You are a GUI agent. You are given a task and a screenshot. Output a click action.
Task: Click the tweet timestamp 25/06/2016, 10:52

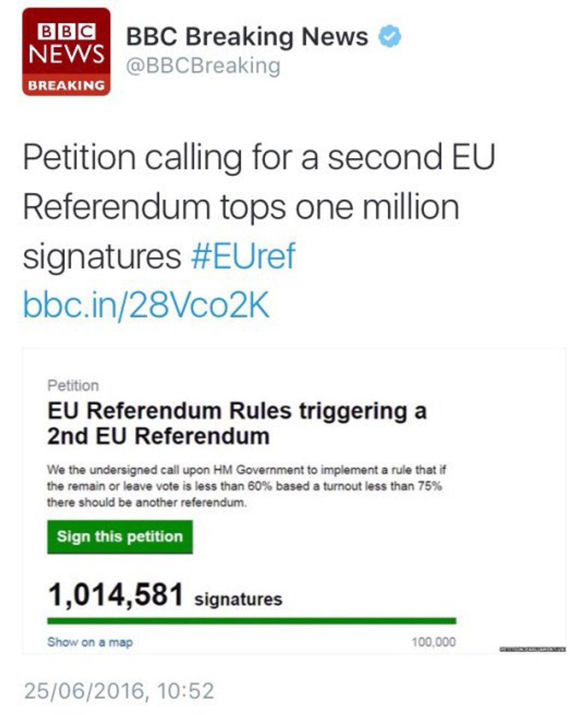(118, 691)
